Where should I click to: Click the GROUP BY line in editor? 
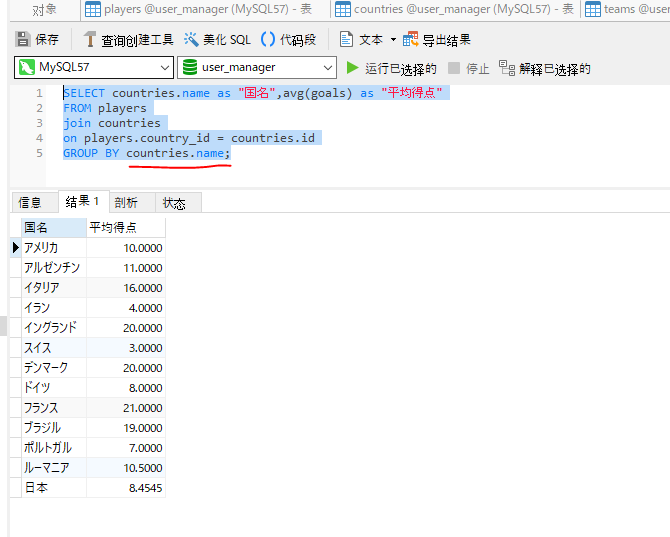147,153
